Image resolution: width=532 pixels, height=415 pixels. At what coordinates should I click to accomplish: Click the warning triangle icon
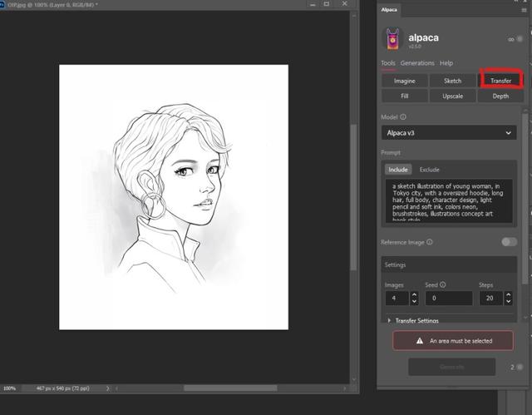click(420, 341)
